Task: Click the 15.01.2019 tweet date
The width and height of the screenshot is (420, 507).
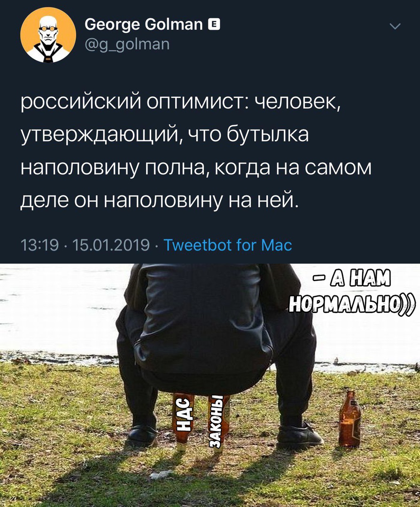Action: click(111, 245)
